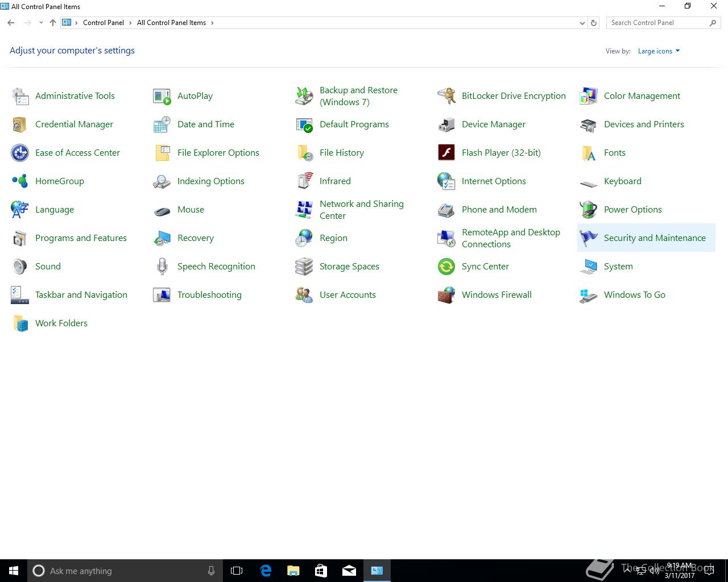Open Taskbar and Navigation link
This screenshot has height=582, width=728.
click(81, 295)
